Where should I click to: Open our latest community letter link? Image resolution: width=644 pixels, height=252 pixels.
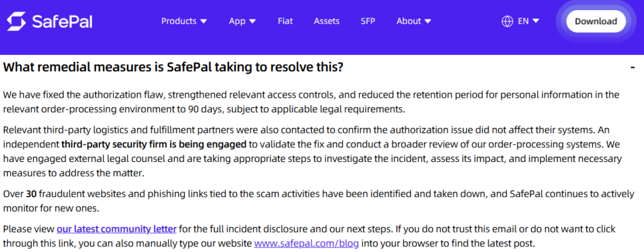tap(116, 229)
